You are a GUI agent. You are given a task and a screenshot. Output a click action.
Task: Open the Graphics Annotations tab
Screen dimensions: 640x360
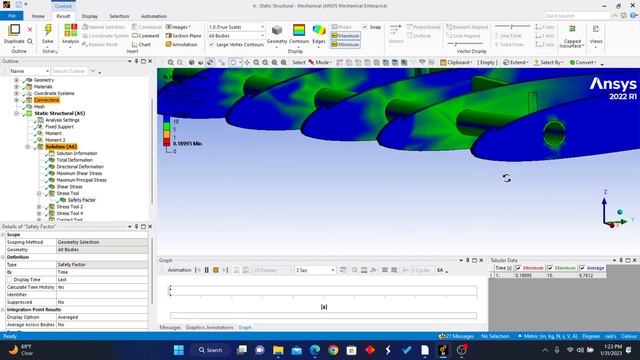209,327
